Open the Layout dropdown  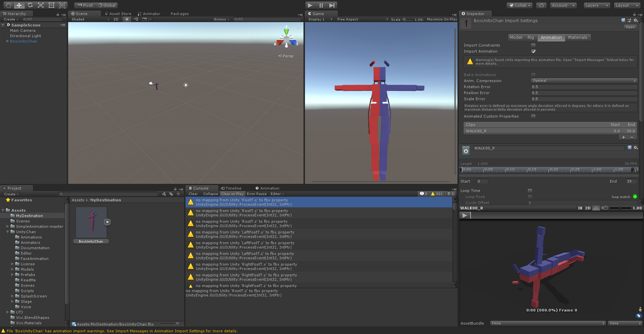click(627, 5)
